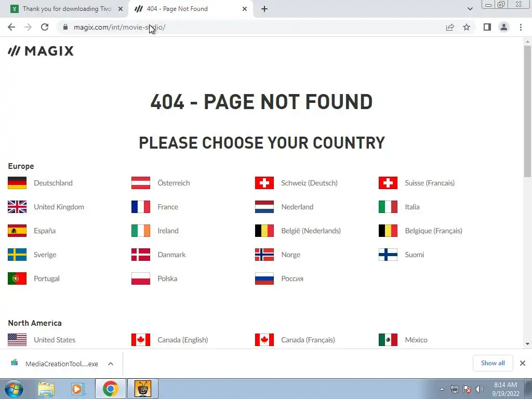This screenshot has width=532, height=399.
Task: Click the Italia flag icon
Action: [x=388, y=207]
